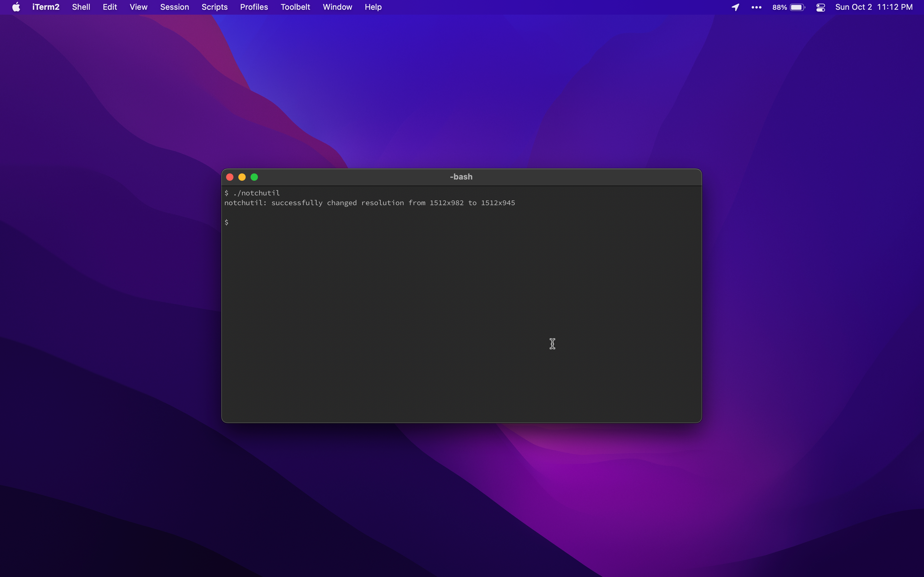Click the red close window button
This screenshot has height=577, width=924.
230,177
